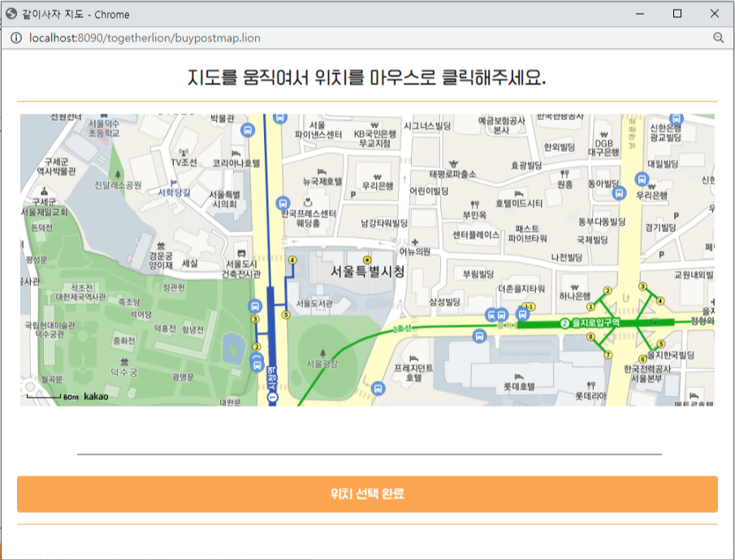This screenshot has width=735, height=560.
Task: Click 을지로입구역 exit 2 marker
Action: coord(607,291)
